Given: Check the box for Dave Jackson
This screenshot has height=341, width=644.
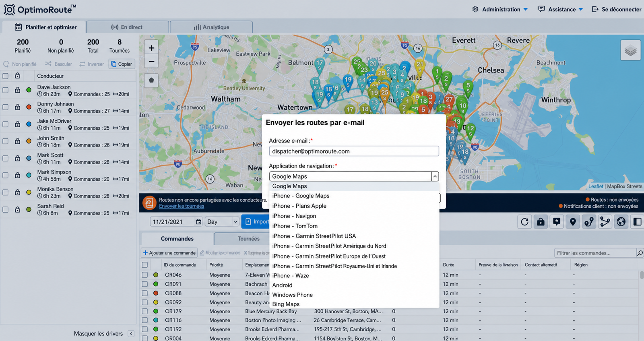Looking at the screenshot, I should coord(6,90).
